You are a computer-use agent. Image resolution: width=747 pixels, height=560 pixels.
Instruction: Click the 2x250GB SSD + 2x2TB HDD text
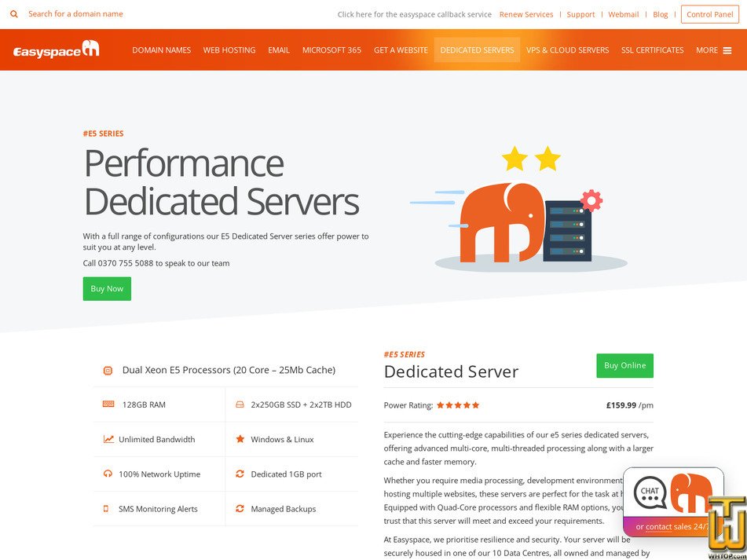coord(301,404)
